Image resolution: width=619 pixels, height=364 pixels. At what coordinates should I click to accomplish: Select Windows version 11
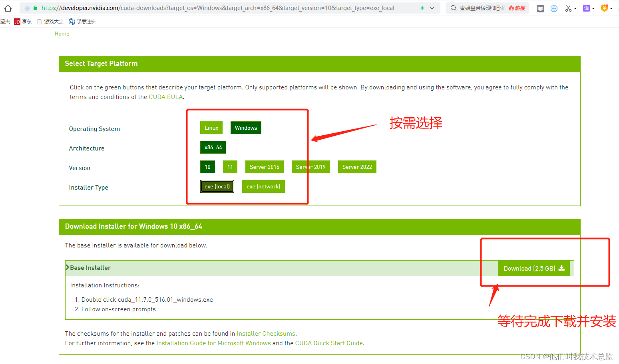(x=230, y=167)
